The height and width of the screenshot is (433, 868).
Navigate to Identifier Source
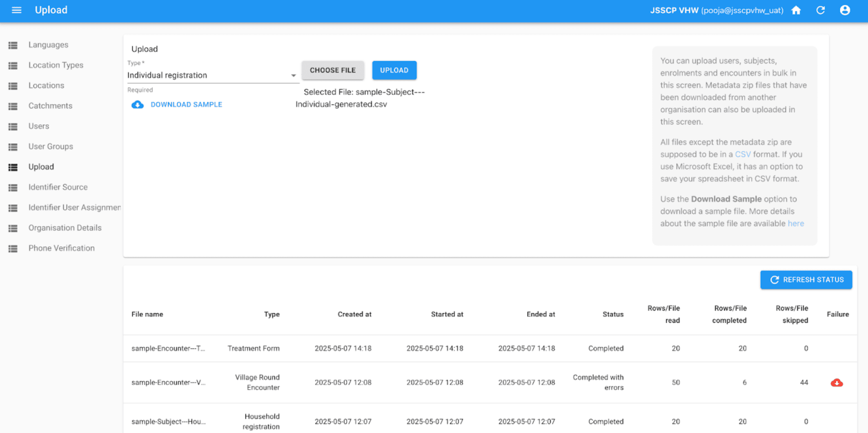58,187
